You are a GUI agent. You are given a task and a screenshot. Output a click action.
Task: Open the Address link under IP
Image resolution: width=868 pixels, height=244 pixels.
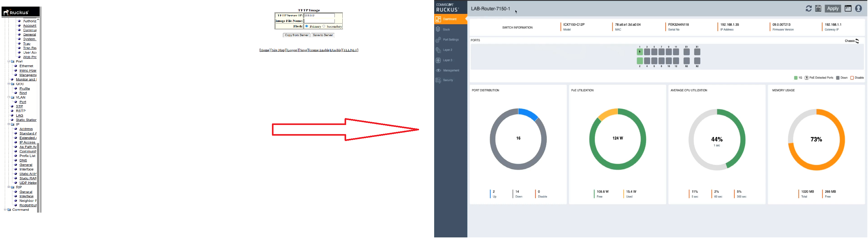coord(26,129)
